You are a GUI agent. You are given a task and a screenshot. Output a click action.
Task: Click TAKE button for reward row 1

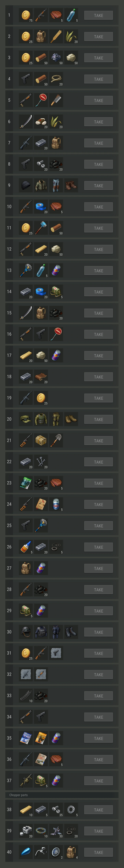[x=98, y=16]
